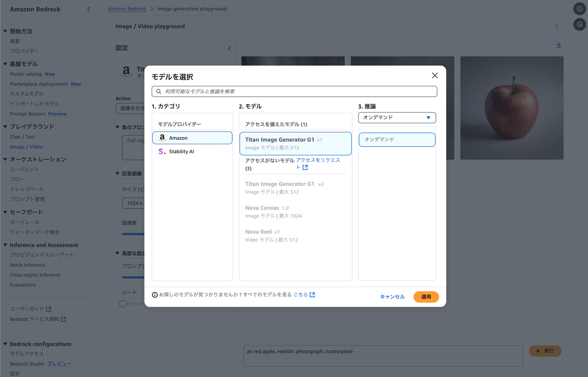The image size is (588, 377).
Task: Click アクセスをリクエスト link
Action: [318, 164]
